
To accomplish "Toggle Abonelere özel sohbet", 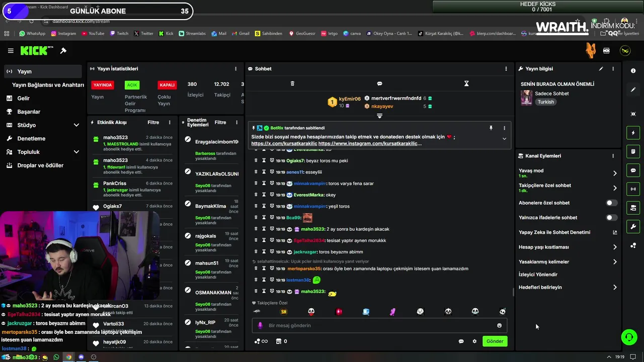I will coord(611,203).
